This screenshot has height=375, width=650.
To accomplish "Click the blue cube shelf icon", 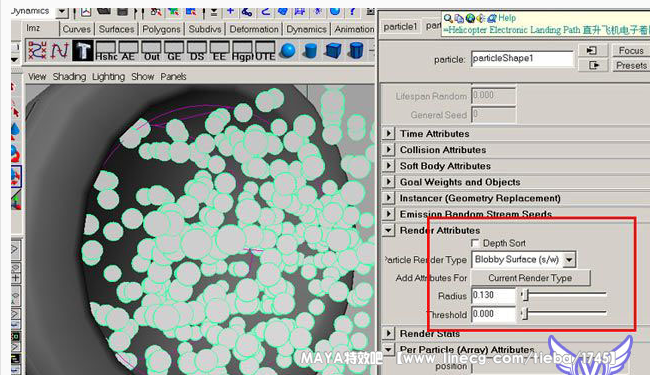I will (x=333, y=51).
